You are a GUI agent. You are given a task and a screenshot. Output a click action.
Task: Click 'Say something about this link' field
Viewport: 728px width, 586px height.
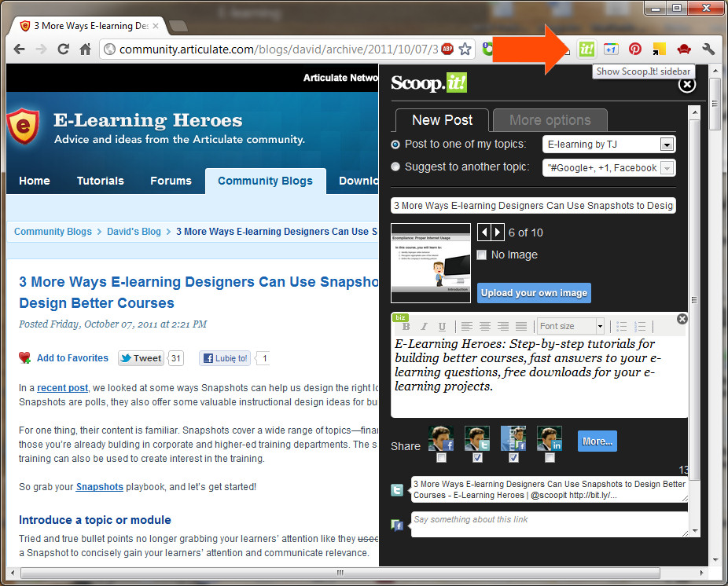(549, 525)
